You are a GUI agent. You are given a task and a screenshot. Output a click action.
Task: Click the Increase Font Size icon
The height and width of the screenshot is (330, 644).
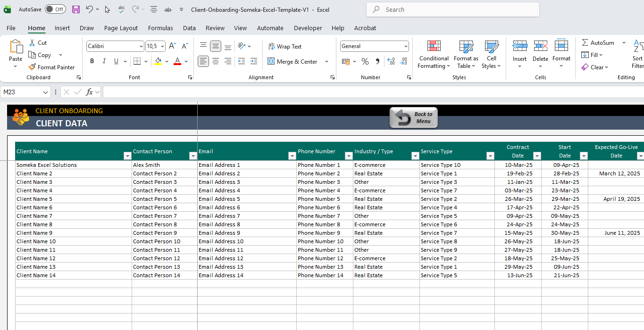point(172,46)
